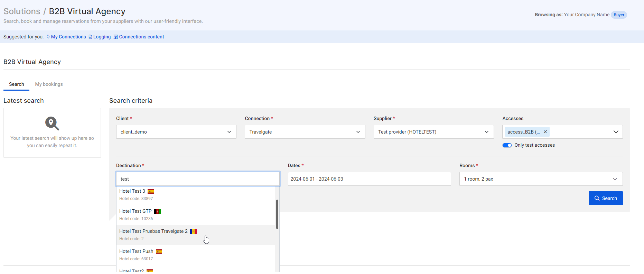Click the Your Company Name text
The image size is (644, 274).
(587, 15)
